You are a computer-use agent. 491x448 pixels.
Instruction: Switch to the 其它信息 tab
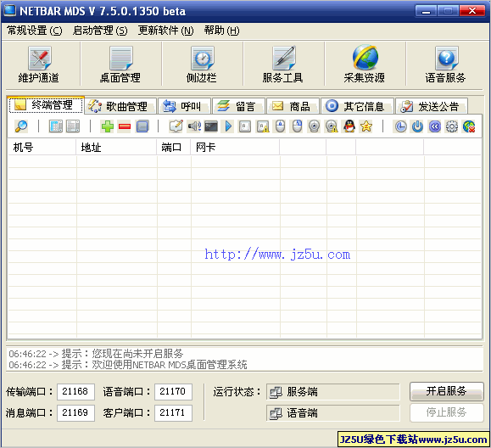pos(358,106)
